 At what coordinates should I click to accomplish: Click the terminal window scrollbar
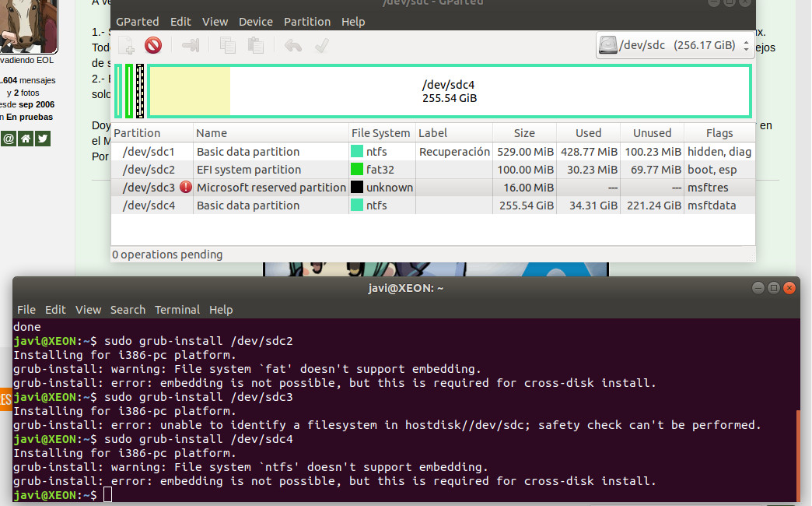tap(797, 456)
